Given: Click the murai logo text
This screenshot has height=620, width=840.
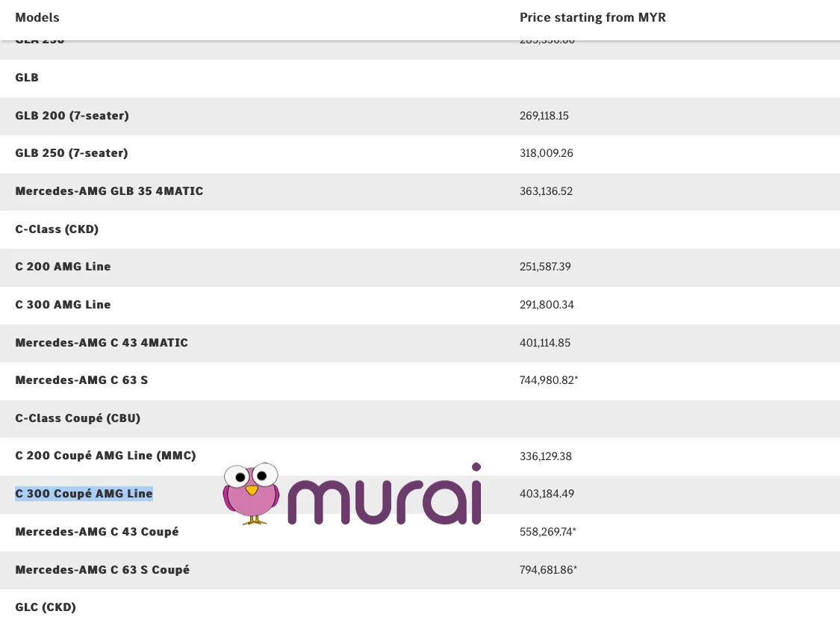Looking at the screenshot, I should pyautogui.click(x=385, y=495).
